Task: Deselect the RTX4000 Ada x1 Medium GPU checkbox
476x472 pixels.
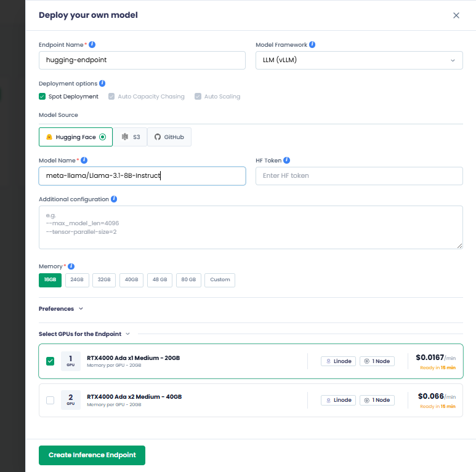Action: point(50,361)
